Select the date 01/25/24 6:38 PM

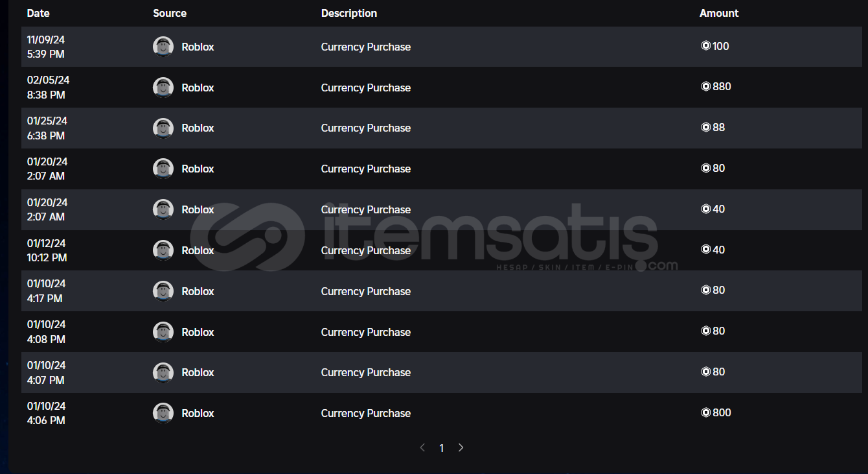(47, 128)
